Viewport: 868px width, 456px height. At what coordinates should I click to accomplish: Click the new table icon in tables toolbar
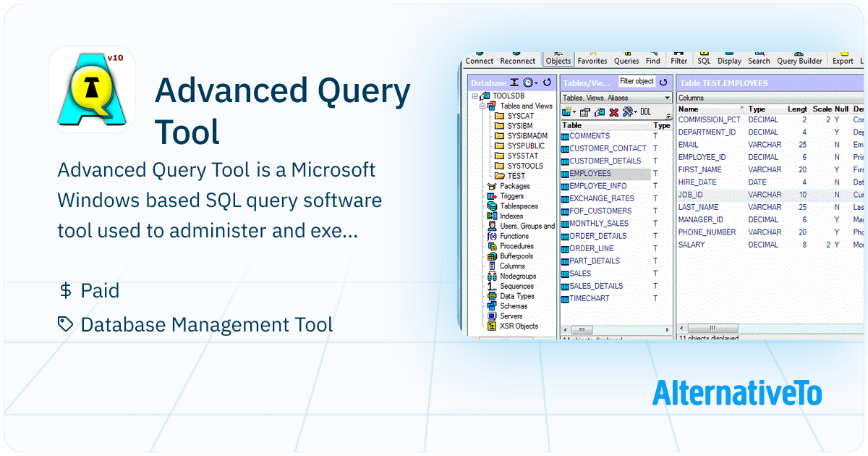point(569,112)
